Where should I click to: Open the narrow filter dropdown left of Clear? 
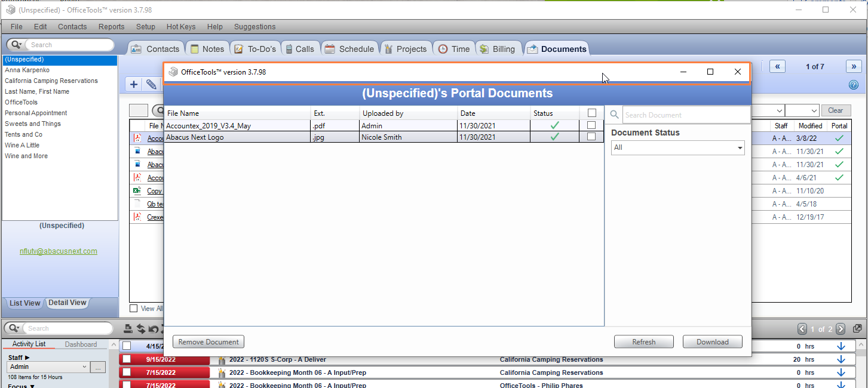coord(802,110)
